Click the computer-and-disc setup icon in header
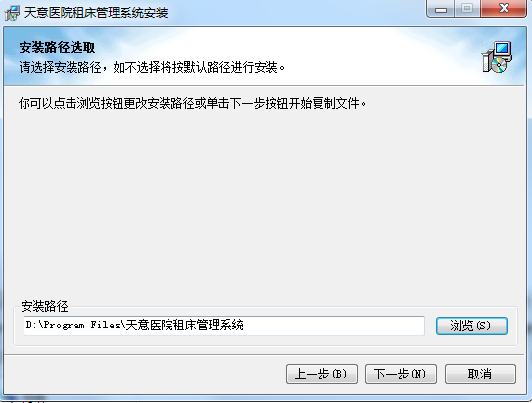The image size is (532, 403). pos(497,57)
